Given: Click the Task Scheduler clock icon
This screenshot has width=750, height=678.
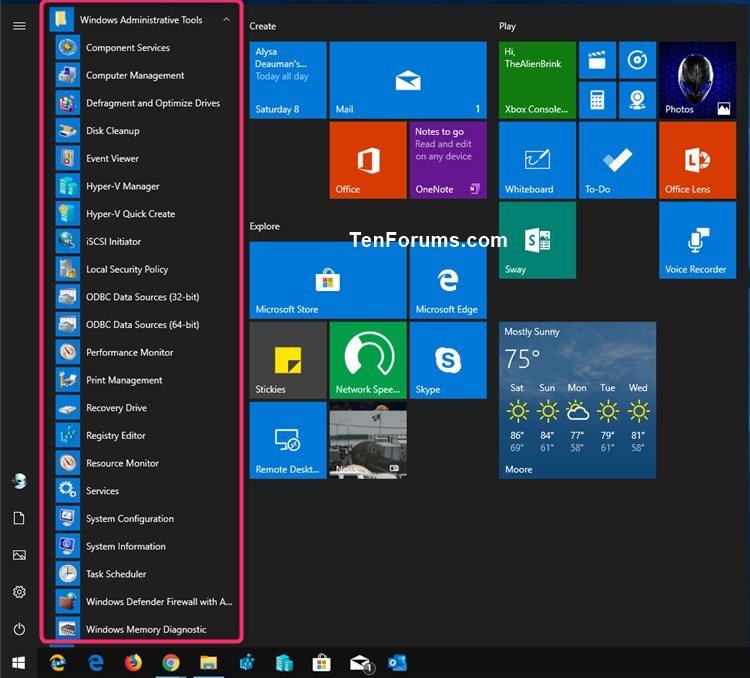Looking at the screenshot, I should point(67,574).
